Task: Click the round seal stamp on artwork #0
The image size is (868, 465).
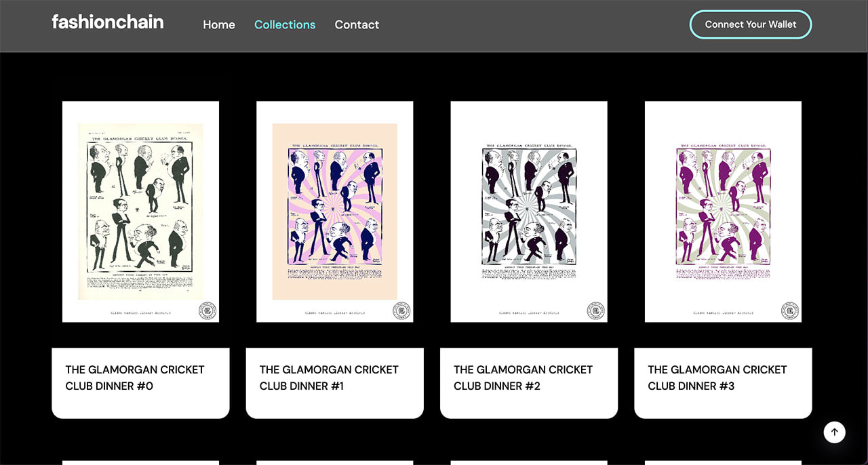Action: point(207,310)
